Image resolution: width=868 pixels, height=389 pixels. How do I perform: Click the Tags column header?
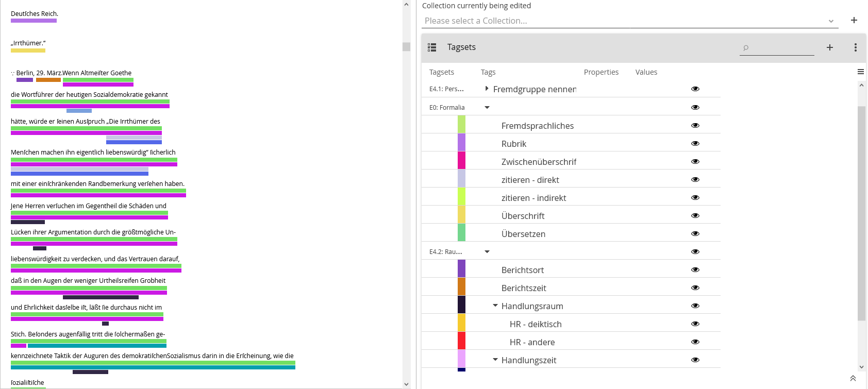[x=488, y=72]
